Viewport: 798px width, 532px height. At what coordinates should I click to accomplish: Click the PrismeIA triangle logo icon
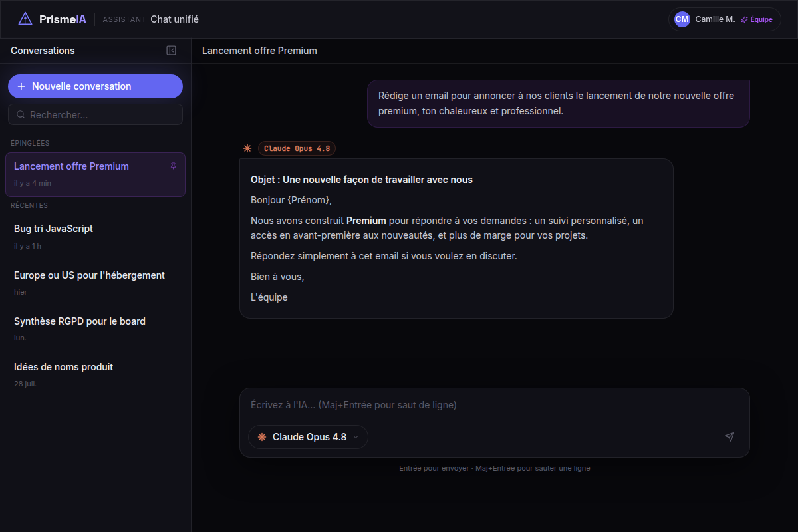tap(25, 19)
